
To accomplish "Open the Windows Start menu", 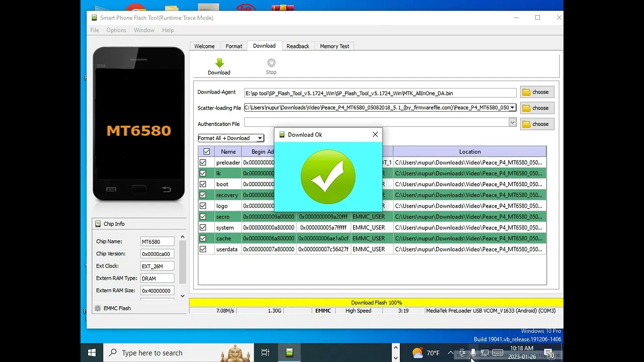I will click(92, 353).
